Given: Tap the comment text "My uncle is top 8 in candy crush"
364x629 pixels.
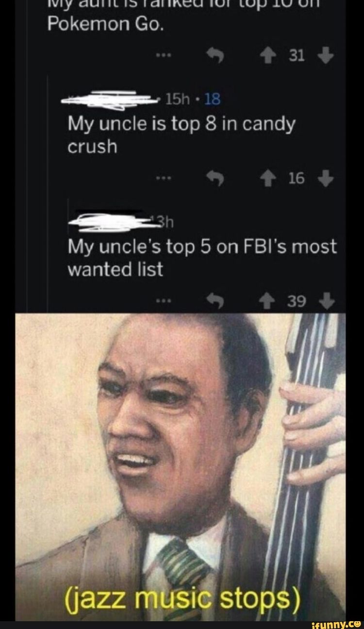Looking at the screenshot, I should coord(181,135).
